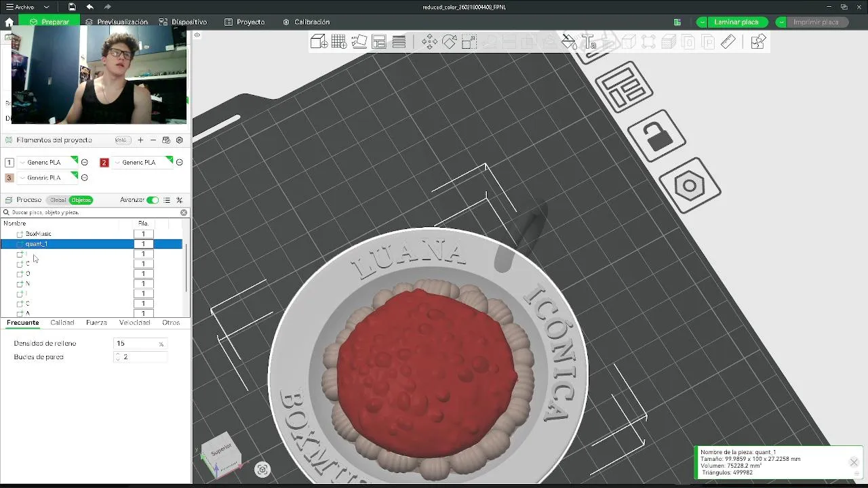Open filament 1 Generic PLA dropdown
The width and height of the screenshot is (868, 488).
[x=47, y=162]
